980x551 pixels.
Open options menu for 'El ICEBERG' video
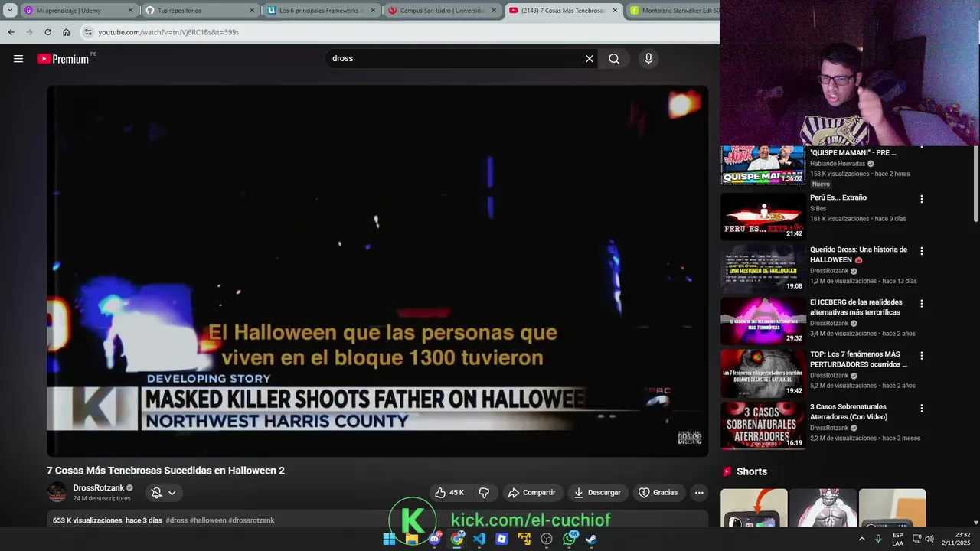(x=921, y=304)
